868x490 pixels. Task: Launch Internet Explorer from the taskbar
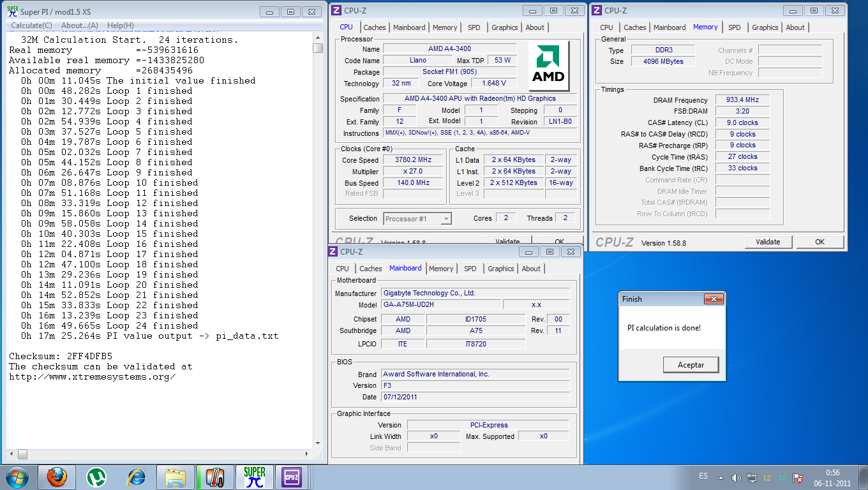(136, 477)
